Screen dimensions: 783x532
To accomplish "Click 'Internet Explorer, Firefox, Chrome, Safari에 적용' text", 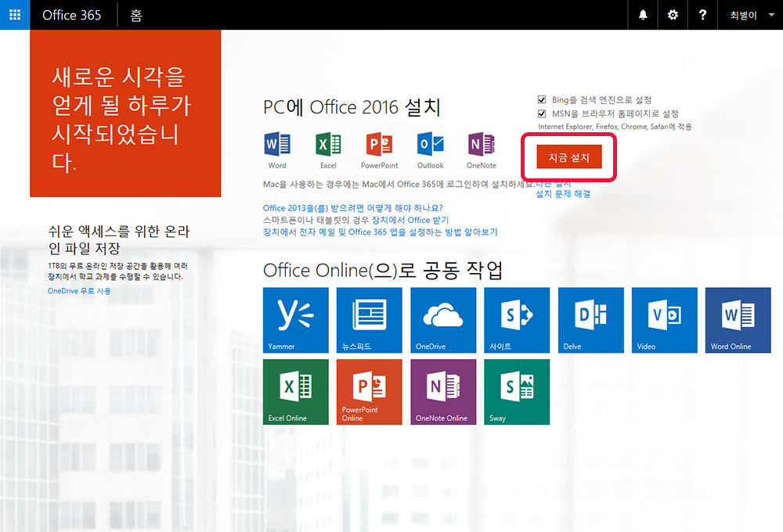I will (x=615, y=127).
